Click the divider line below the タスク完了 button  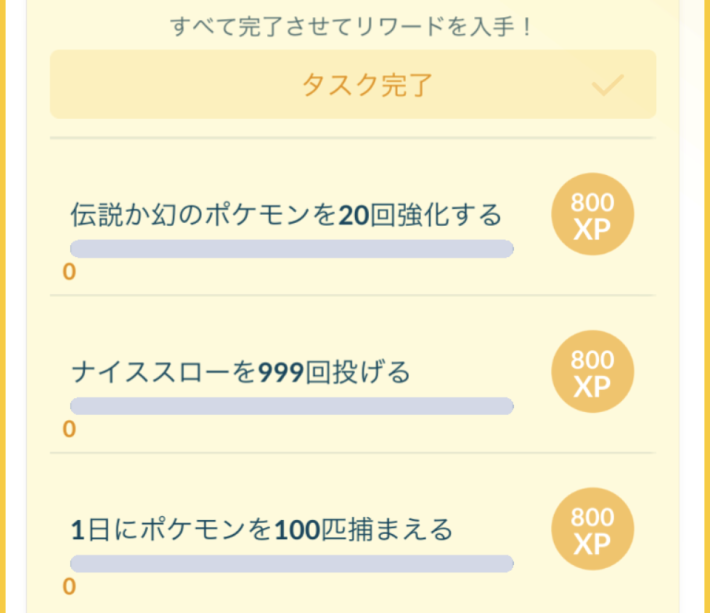[x=353, y=138]
